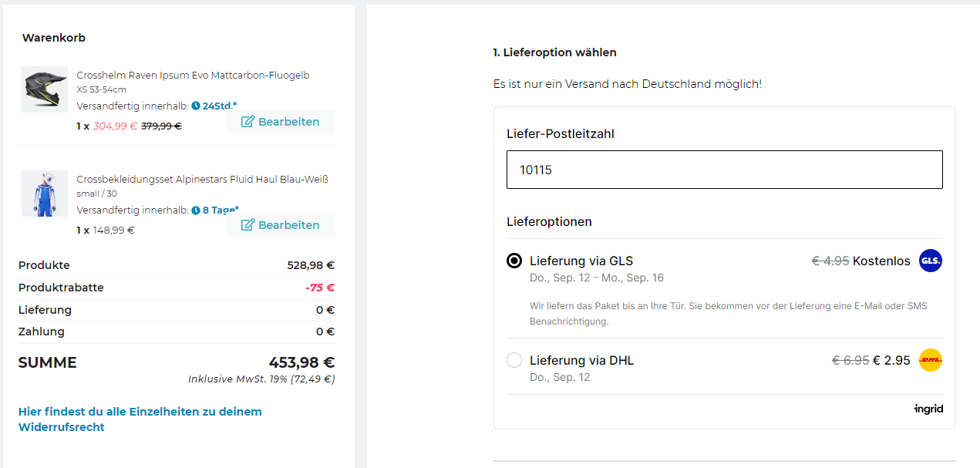
Task: Select the Lieferung via DHL radio button
Action: 514,360
